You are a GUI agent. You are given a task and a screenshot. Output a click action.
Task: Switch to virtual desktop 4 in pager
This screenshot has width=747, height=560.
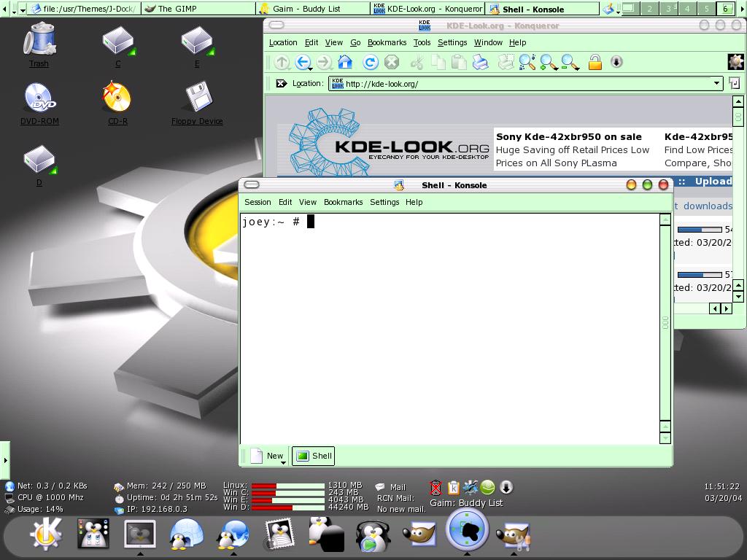point(687,9)
